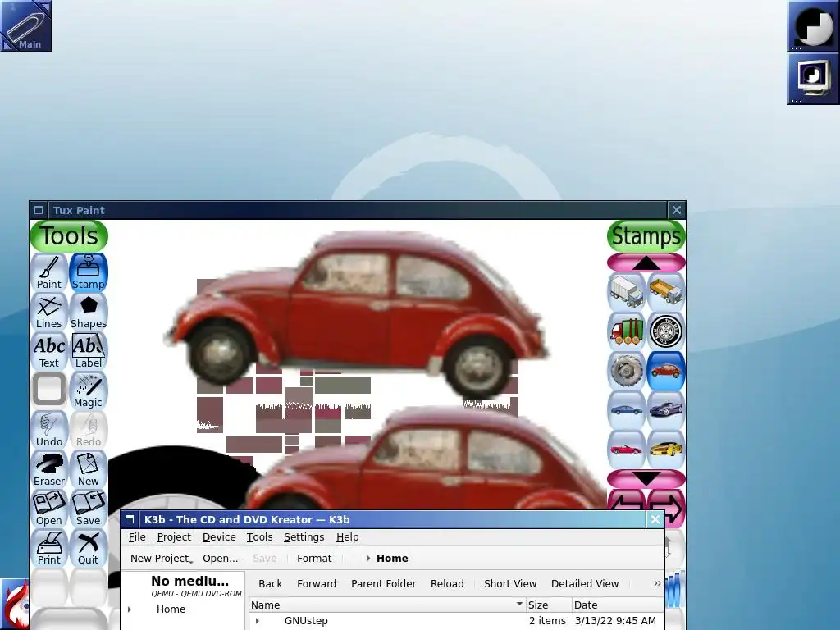Click Forward in K3b file browser

pos(317,583)
